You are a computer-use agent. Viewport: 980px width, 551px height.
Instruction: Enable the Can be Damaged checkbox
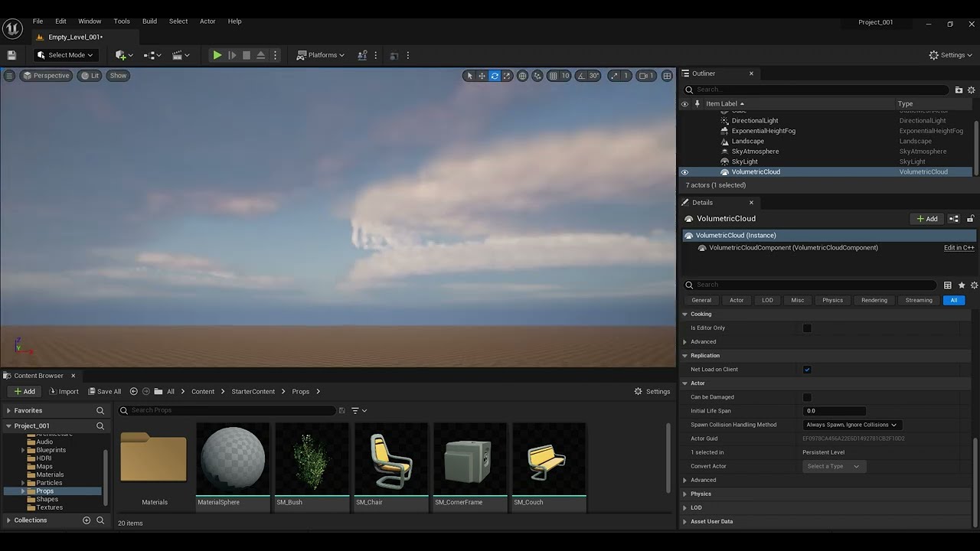(807, 397)
